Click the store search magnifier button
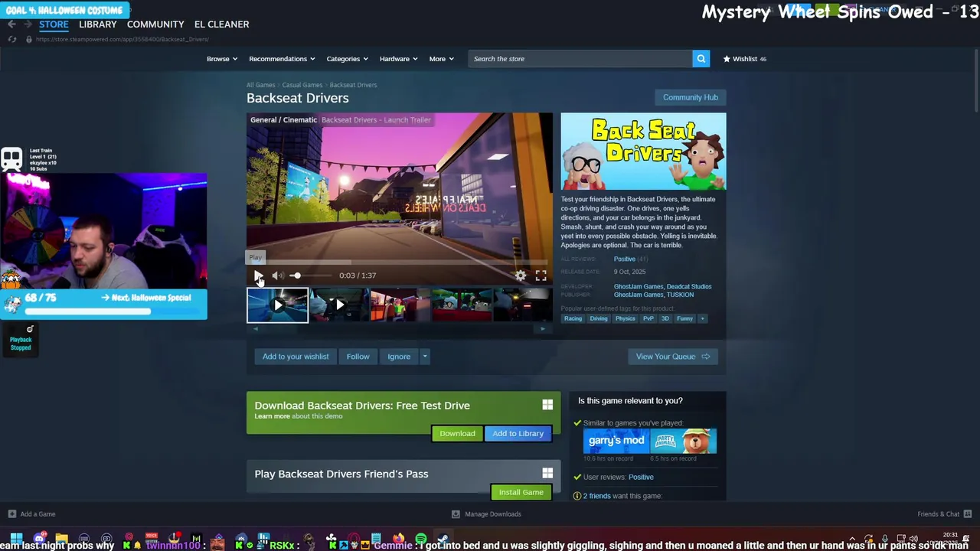 pos(701,59)
